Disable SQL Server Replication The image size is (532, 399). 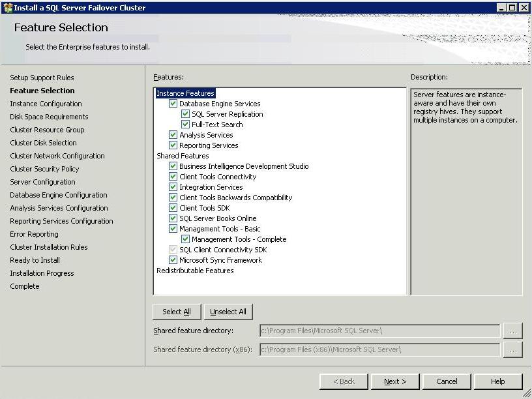[x=186, y=113]
